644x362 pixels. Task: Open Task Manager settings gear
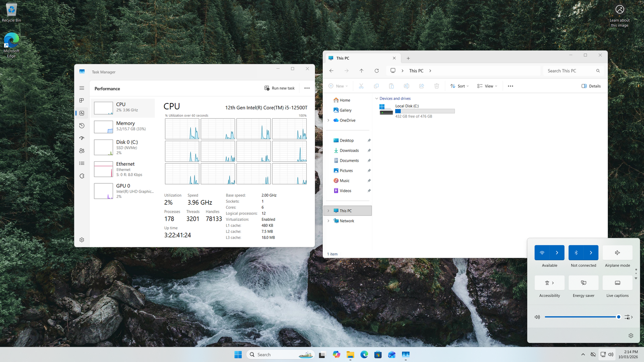point(82,240)
